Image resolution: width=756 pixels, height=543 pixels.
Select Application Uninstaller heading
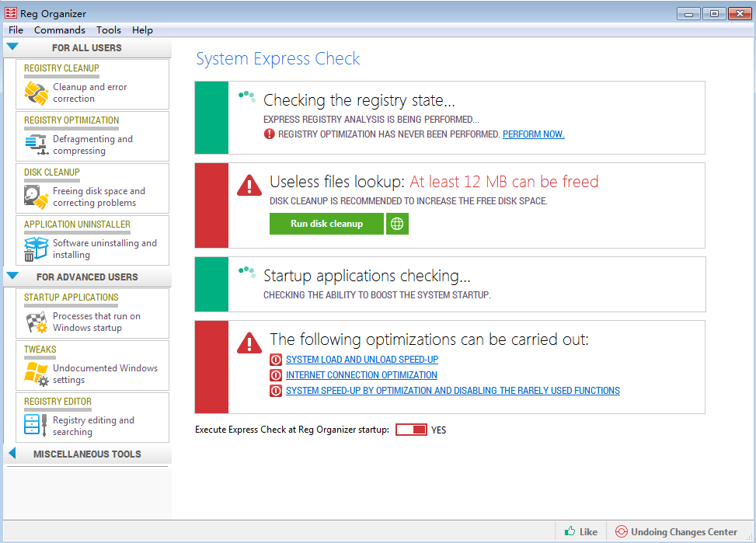point(77,225)
